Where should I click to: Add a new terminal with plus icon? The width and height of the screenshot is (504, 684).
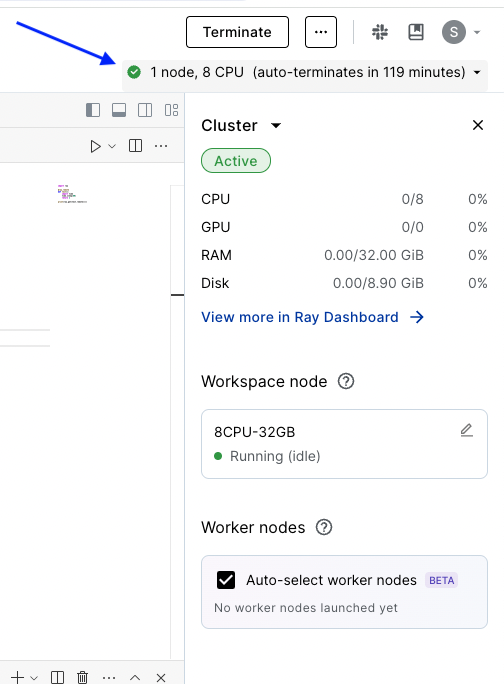[x=17, y=677]
